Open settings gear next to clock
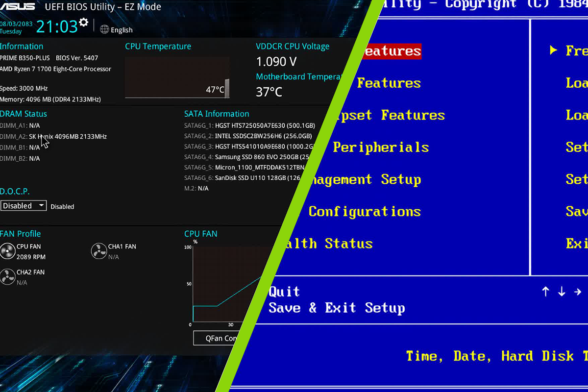 coord(84,23)
